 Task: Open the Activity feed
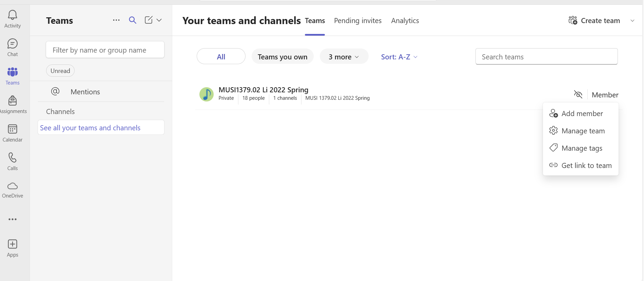point(13,19)
